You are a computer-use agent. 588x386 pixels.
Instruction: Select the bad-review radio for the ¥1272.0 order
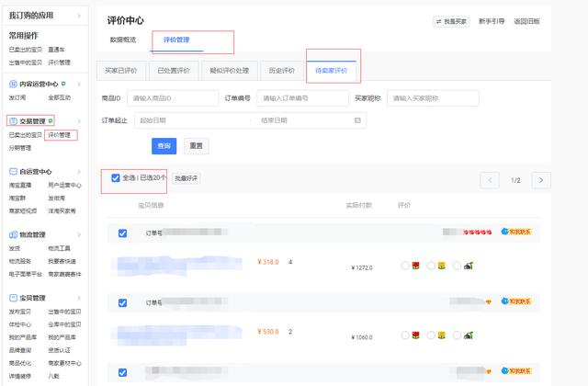coord(457,266)
